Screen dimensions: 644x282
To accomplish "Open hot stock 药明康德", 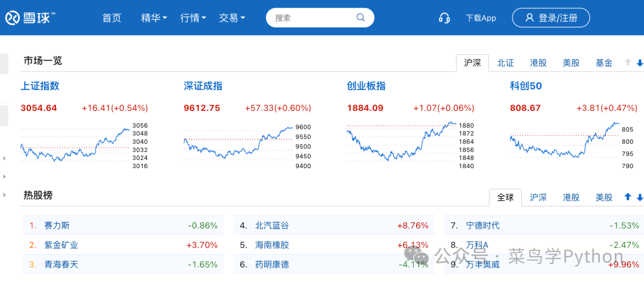I will pos(272,264).
